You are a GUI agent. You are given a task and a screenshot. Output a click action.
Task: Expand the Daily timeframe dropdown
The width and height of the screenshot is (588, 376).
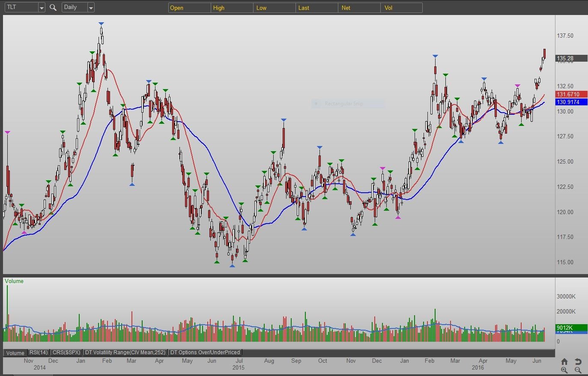pyautogui.click(x=90, y=8)
